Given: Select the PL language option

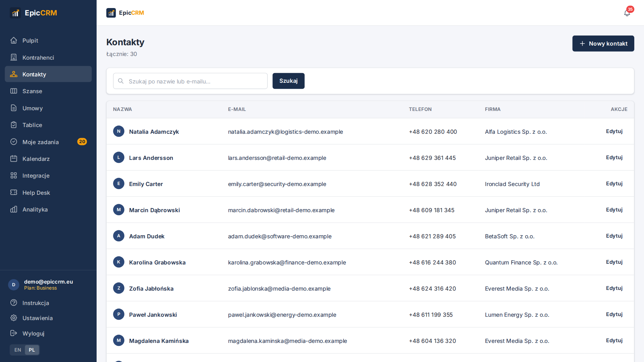Looking at the screenshot, I should click(x=32, y=350).
